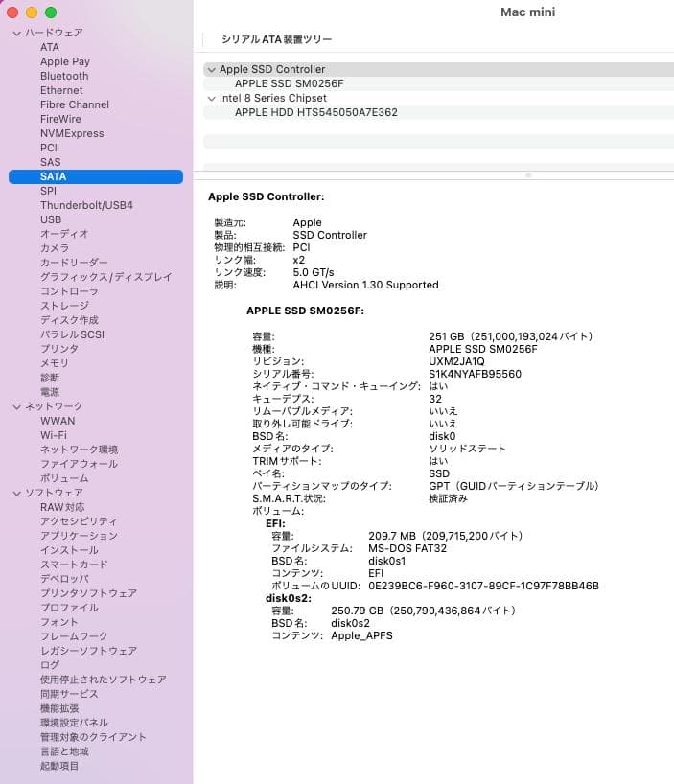Select Wi-Fi in the sidebar
The height and width of the screenshot is (784, 674).
tap(53, 436)
